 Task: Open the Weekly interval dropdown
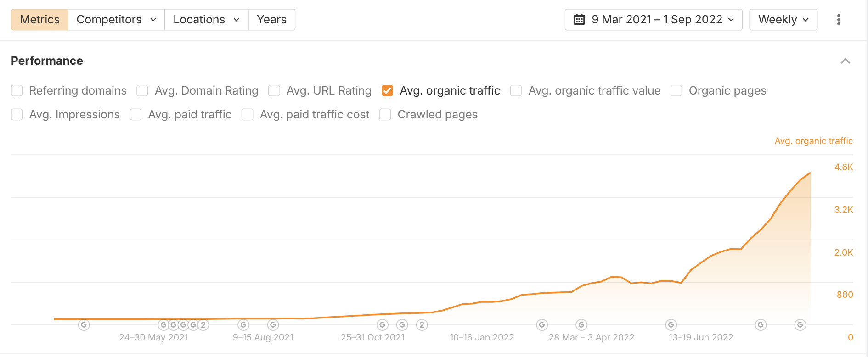783,20
